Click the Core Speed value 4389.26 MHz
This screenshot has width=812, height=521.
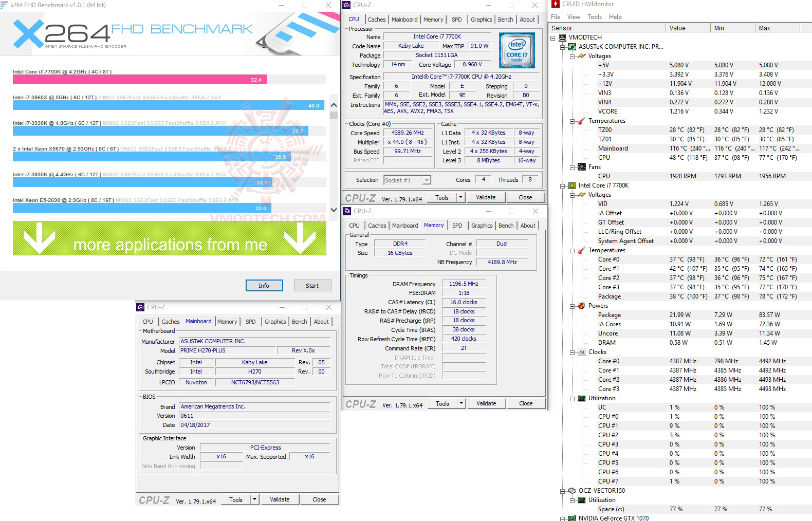pos(408,133)
